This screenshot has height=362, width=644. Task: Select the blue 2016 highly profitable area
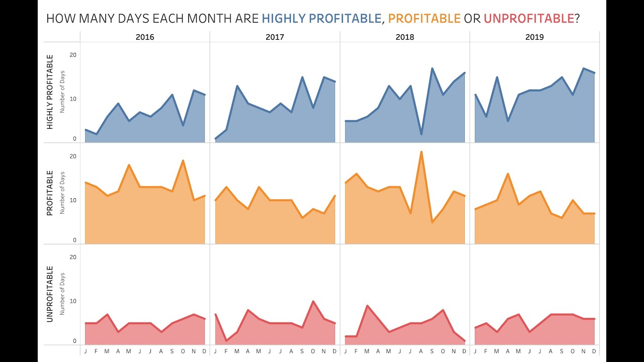[x=146, y=126]
